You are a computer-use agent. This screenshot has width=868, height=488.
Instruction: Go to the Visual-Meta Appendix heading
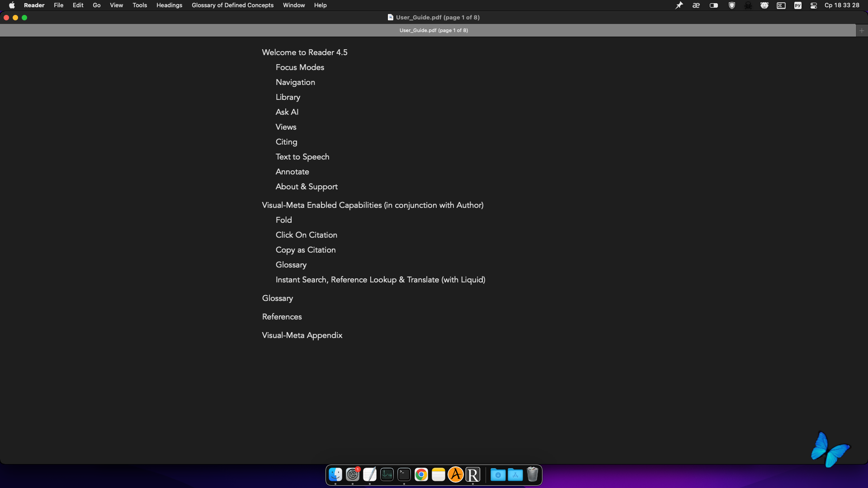click(x=302, y=335)
